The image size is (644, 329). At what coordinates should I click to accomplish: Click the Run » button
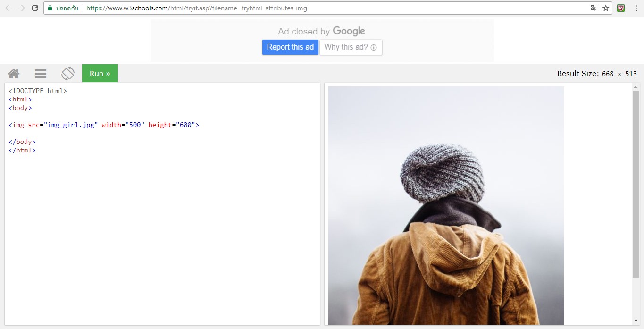pyautogui.click(x=100, y=73)
